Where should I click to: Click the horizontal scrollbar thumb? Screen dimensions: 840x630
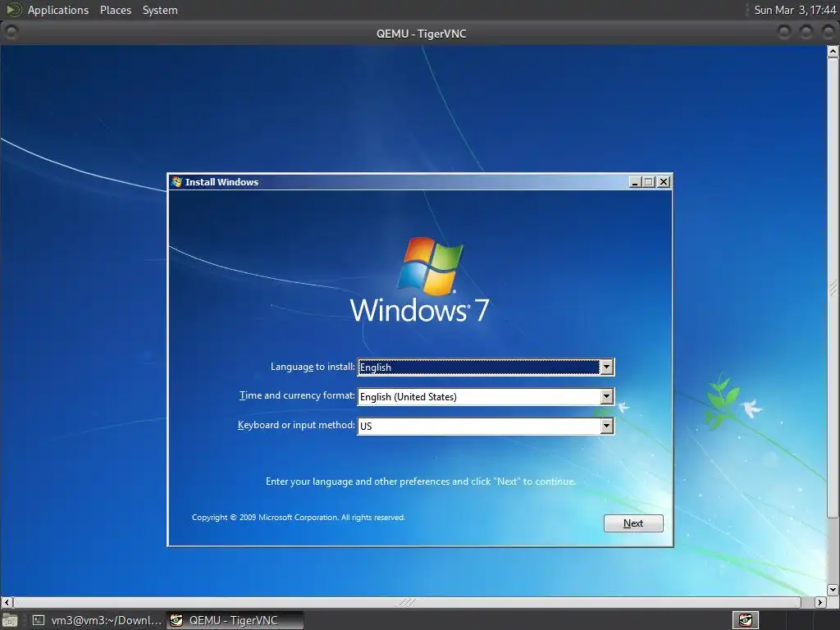[407, 602]
